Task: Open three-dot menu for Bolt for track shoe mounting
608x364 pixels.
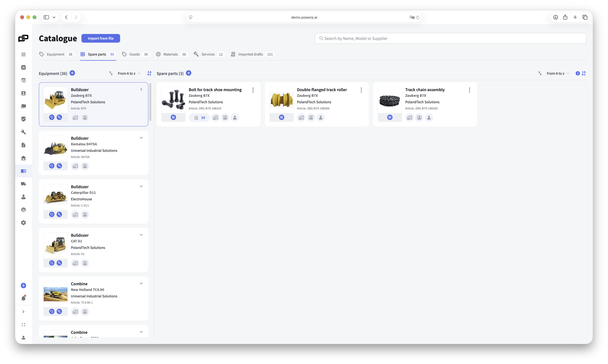Action: point(253,90)
